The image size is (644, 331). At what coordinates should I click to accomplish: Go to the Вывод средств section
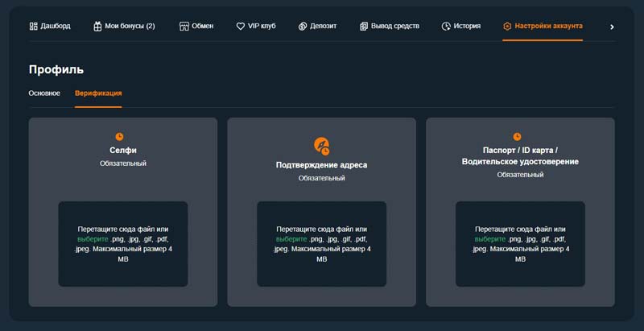click(394, 27)
